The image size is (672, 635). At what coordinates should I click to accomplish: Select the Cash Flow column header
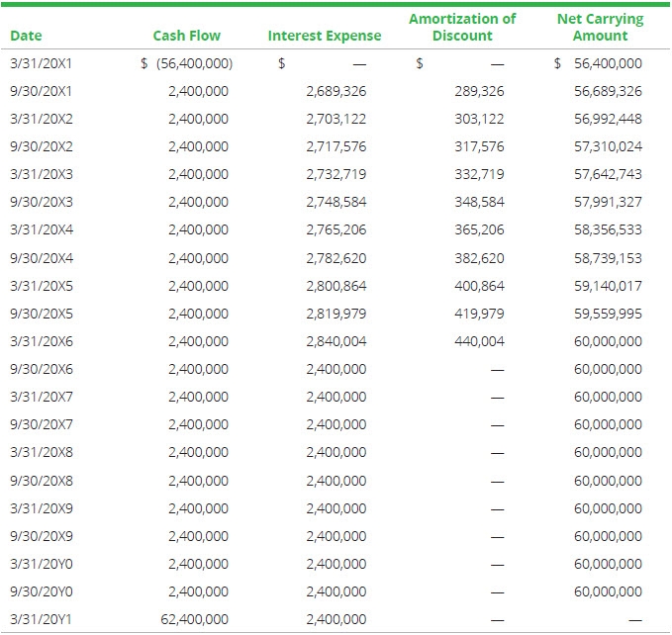click(x=186, y=36)
